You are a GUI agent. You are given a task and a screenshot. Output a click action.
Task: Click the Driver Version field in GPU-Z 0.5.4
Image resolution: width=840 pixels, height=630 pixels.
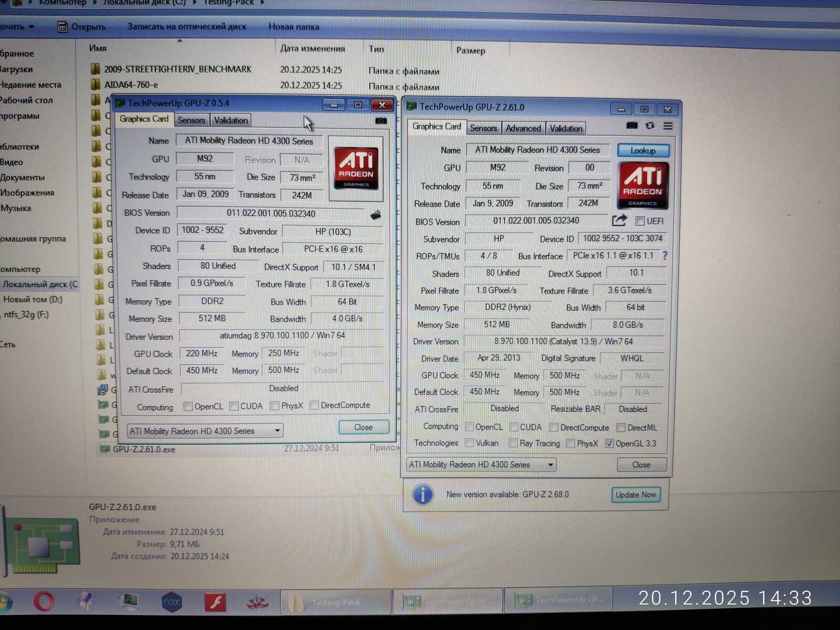click(x=282, y=335)
